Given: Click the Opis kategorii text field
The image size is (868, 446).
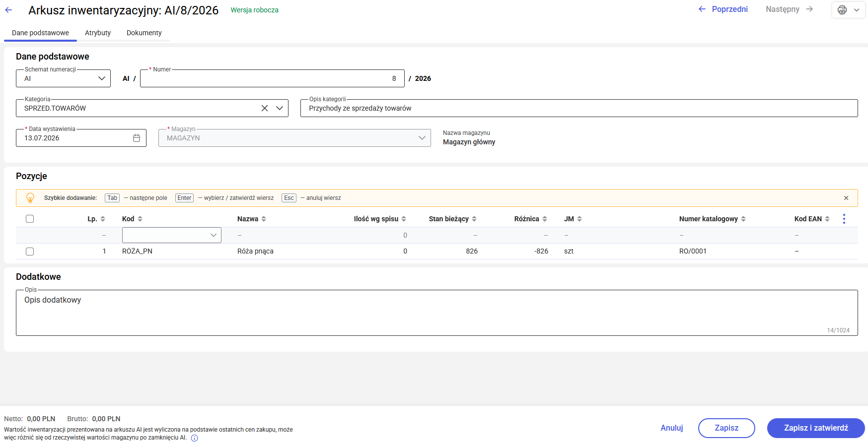Looking at the screenshot, I should click(579, 108).
